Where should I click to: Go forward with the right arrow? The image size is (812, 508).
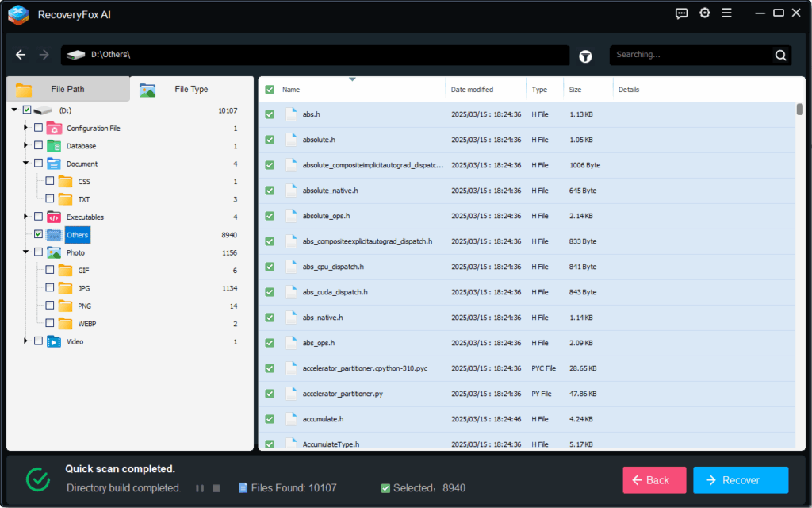[44, 55]
